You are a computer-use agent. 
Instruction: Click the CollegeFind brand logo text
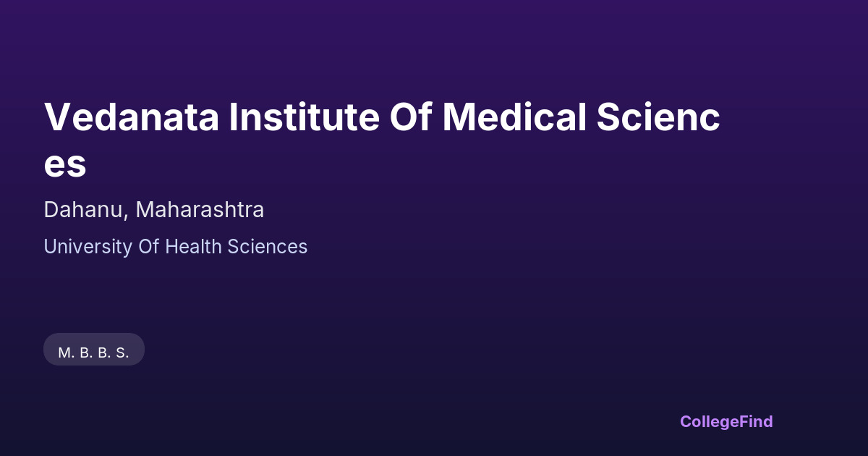click(x=726, y=421)
